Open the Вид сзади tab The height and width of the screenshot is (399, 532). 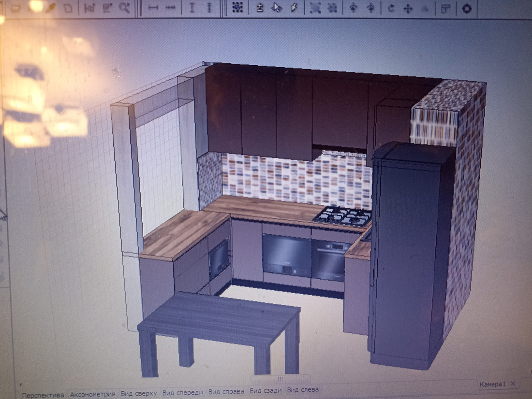click(x=266, y=390)
